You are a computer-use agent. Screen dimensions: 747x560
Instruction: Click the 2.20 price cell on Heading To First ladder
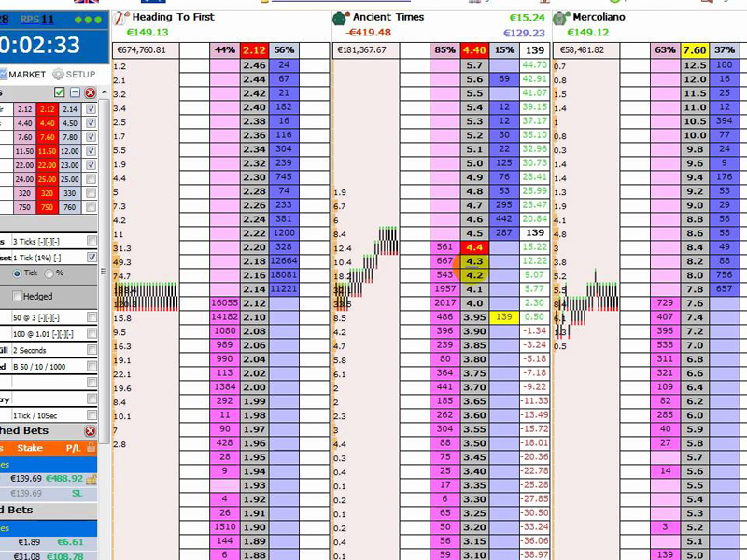254,247
